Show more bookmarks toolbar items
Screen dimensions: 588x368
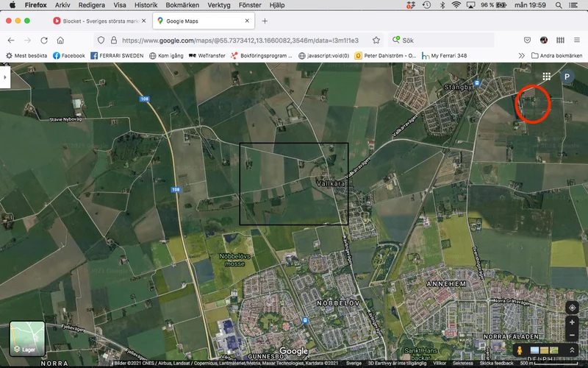523,55
